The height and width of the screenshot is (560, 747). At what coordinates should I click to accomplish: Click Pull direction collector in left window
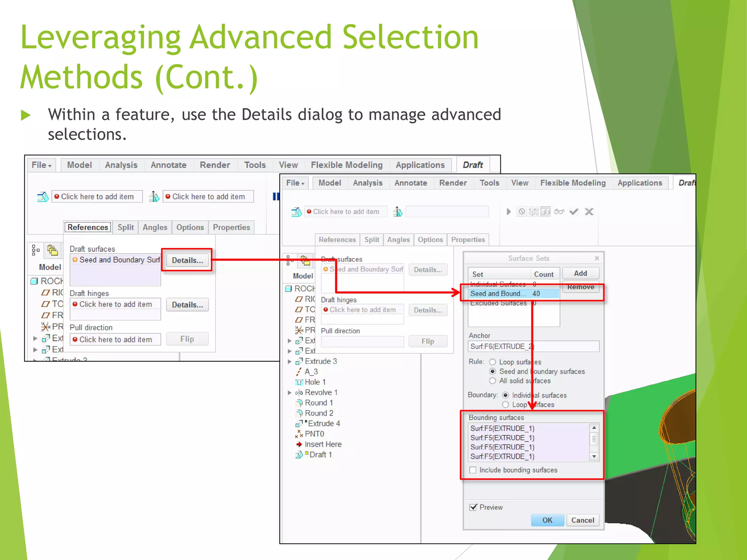(115, 339)
